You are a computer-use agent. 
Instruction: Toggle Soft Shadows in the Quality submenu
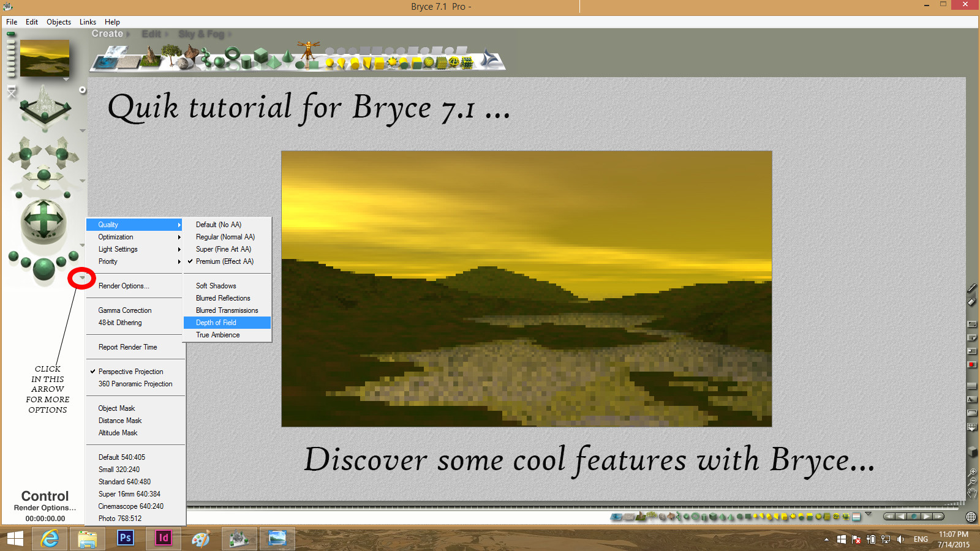(x=227, y=286)
